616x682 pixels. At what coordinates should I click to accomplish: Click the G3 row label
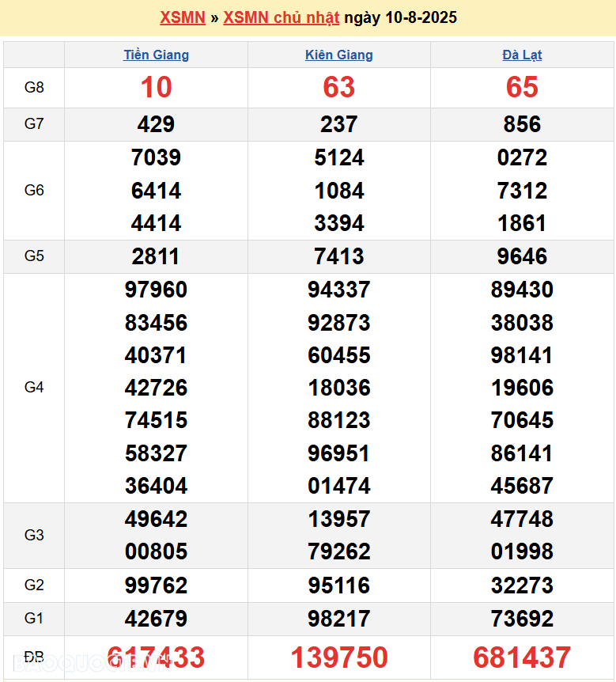coord(34,536)
